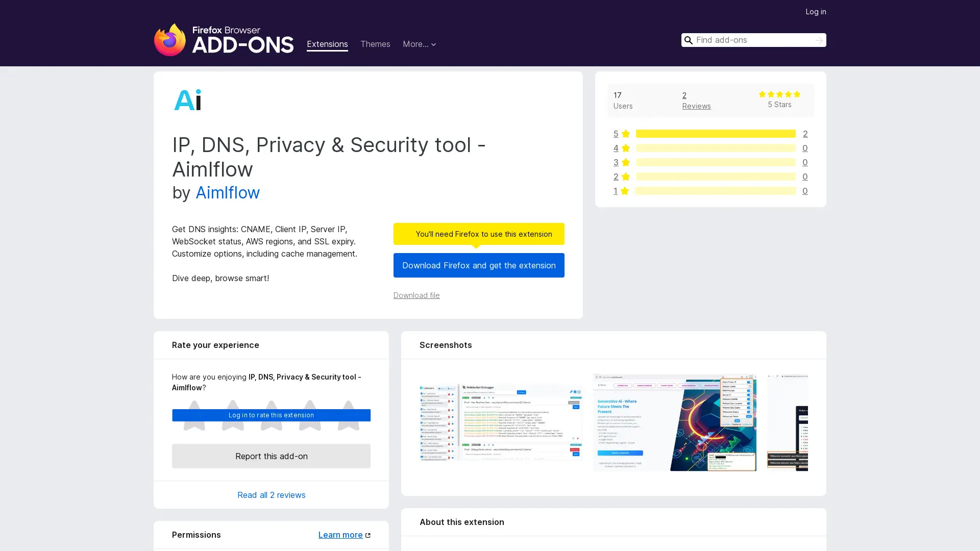
Task: Open Learn more about permissions
Action: (344, 535)
